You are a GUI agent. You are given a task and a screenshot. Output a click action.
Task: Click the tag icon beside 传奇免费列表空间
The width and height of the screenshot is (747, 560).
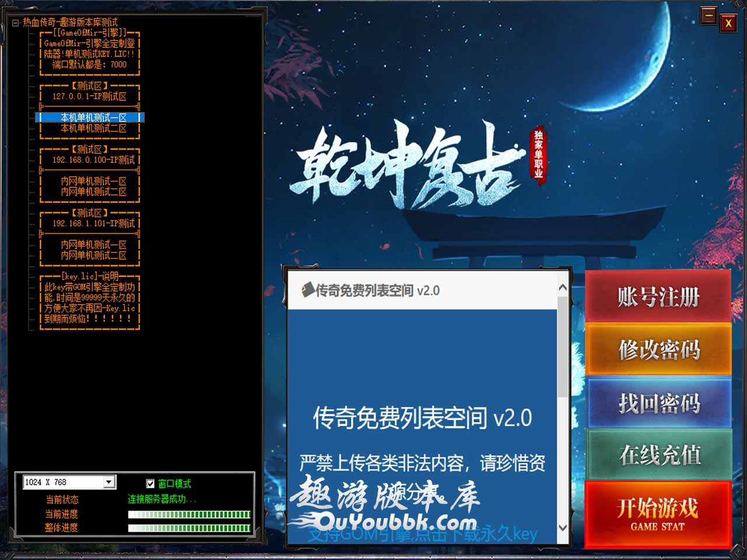coord(308,290)
